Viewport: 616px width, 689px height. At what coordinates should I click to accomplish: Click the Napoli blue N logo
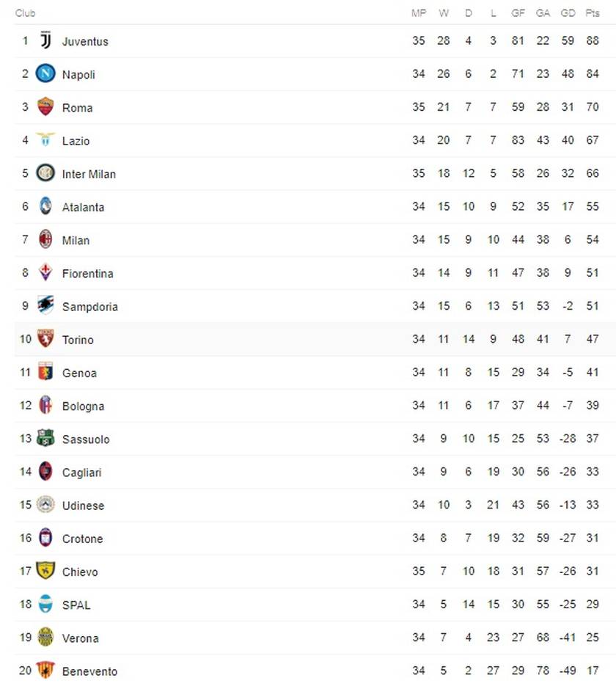(x=45, y=73)
